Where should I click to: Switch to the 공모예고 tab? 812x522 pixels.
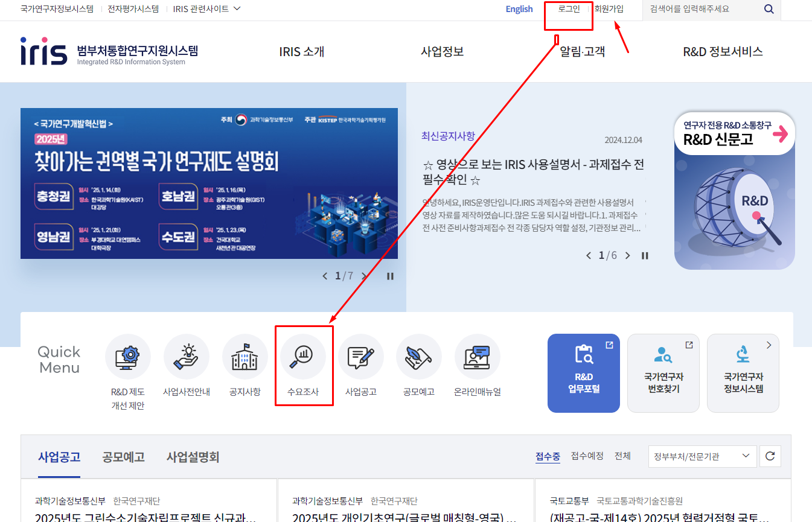[124, 457]
